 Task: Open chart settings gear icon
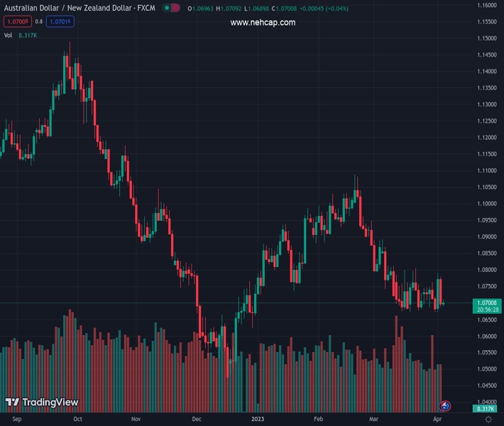(x=488, y=419)
